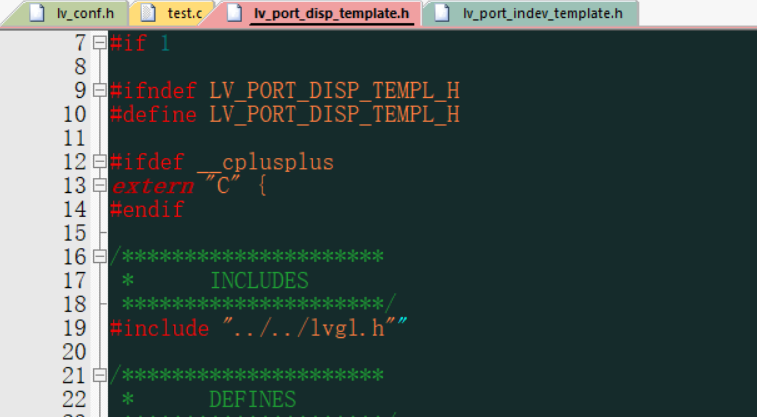
Task: Collapse the #if 1 fold on line 7
Action: 99,43
